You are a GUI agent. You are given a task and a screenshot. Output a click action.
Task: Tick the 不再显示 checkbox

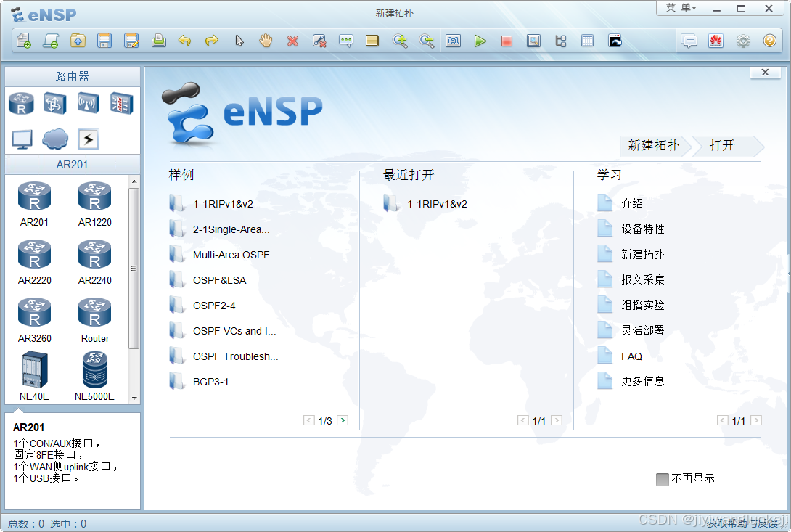point(663,479)
